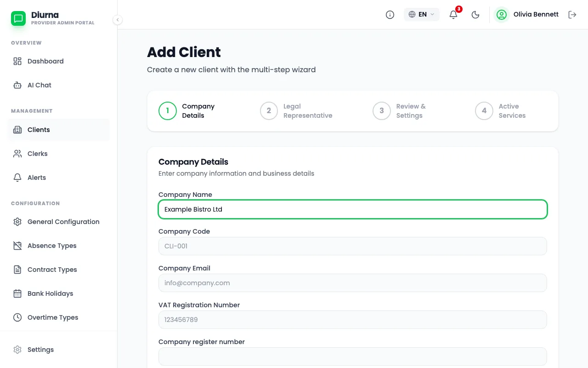The image size is (588, 368).
Task: Click the AI Chat robot icon
Action: coord(17,85)
